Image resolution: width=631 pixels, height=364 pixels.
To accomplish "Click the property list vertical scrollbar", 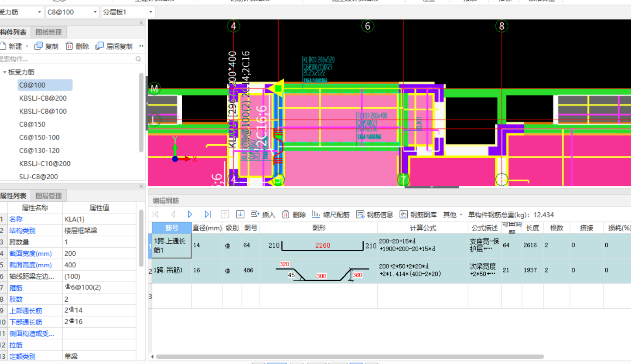I will [x=141, y=238].
